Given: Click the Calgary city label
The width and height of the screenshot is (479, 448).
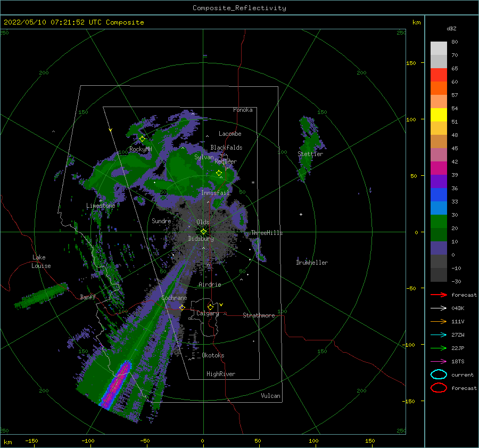Looking at the screenshot, I should click(x=208, y=313).
